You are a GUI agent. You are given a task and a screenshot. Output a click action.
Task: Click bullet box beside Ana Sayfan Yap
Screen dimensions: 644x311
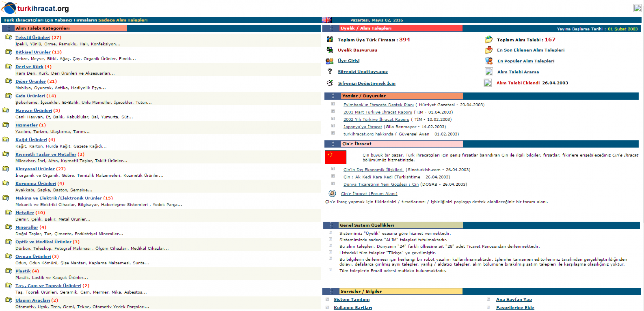(488, 299)
